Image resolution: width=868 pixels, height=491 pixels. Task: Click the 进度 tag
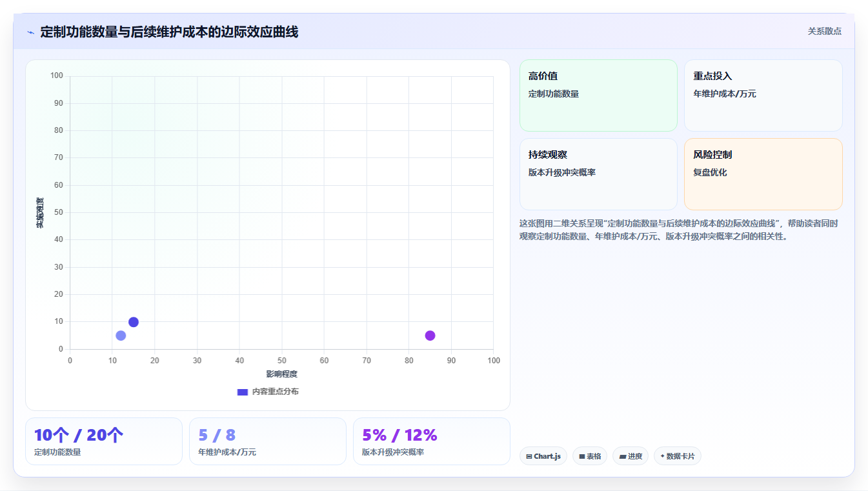tap(631, 456)
